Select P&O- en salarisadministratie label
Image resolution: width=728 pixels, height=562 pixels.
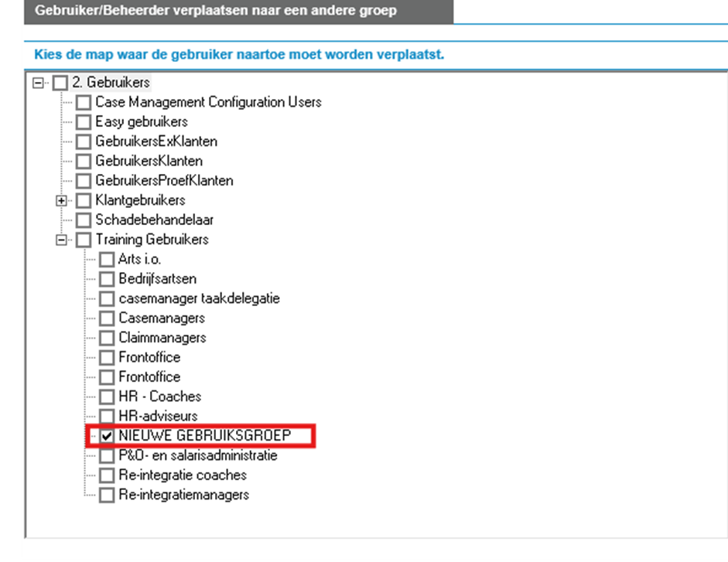198,455
